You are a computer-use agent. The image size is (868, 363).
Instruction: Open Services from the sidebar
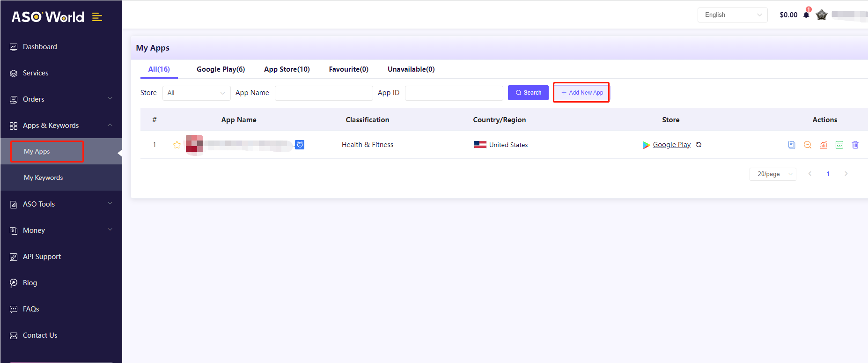tap(36, 73)
